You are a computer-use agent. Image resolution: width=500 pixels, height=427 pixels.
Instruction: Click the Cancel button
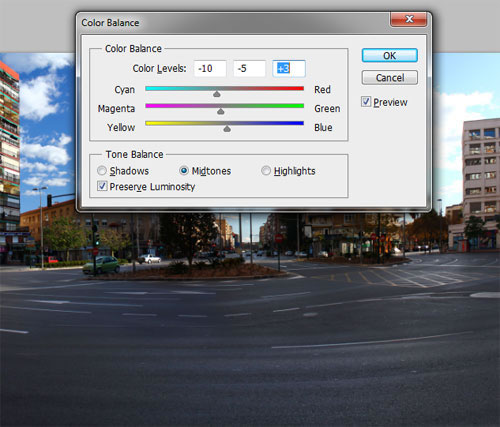390,78
